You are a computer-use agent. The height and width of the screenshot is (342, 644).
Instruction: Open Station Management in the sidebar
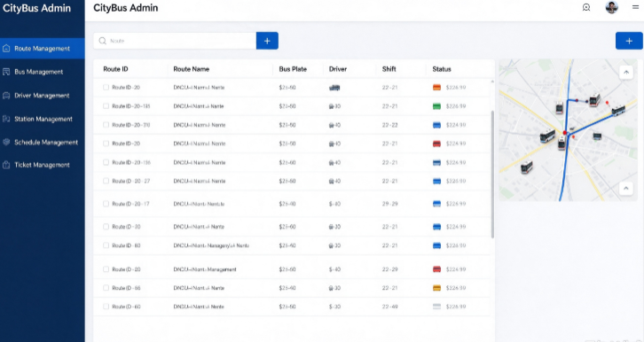(x=43, y=119)
